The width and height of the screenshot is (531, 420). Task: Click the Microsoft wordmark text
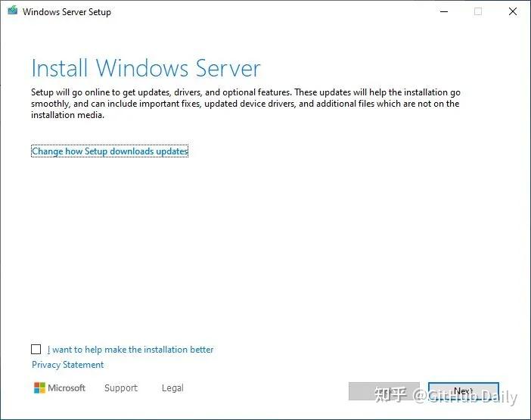[x=67, y=388]
